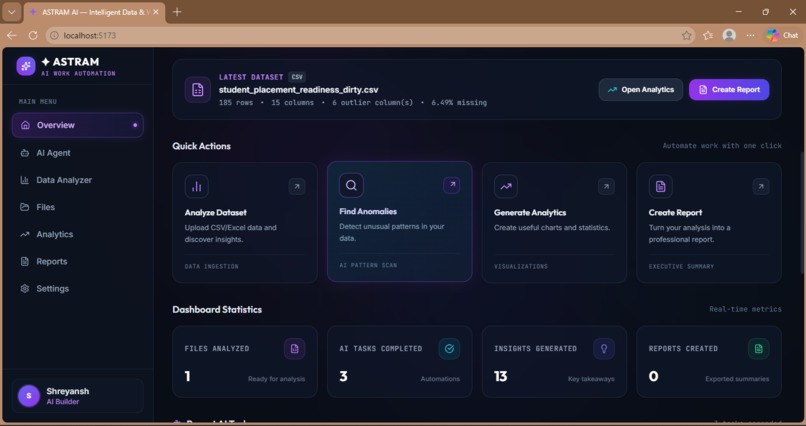806x426 pixels.
Task: Go to Data Analyzer section
Action: (78, 180)
